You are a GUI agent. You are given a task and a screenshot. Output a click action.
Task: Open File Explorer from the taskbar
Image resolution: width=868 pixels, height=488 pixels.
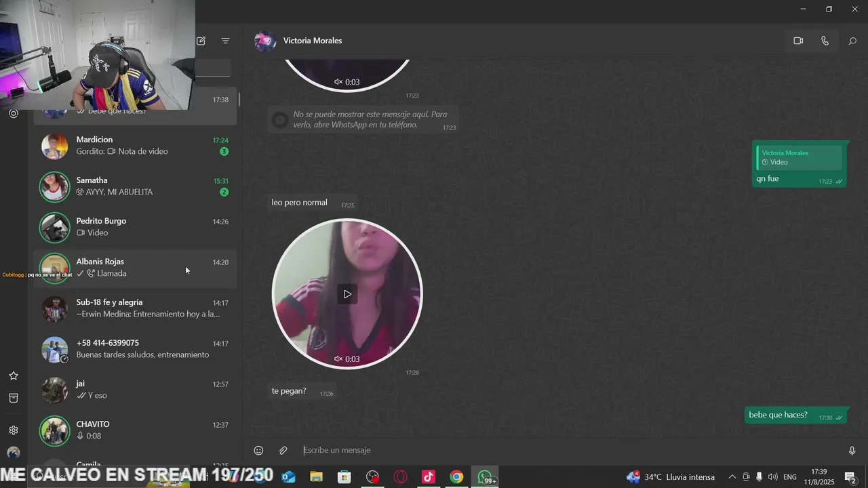(316, 477)
